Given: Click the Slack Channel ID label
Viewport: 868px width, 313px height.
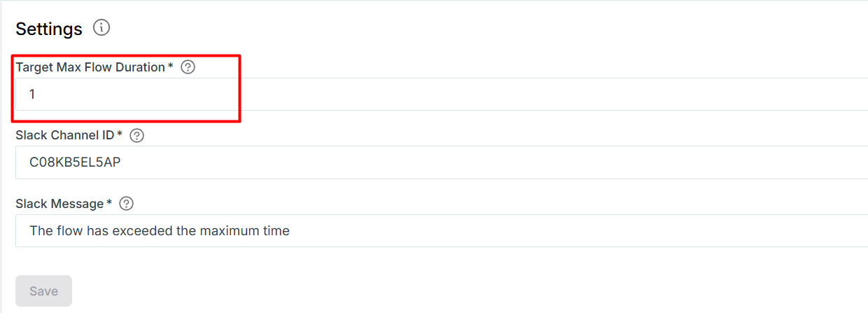Looking at the screenshot, I should coord(66,135).
